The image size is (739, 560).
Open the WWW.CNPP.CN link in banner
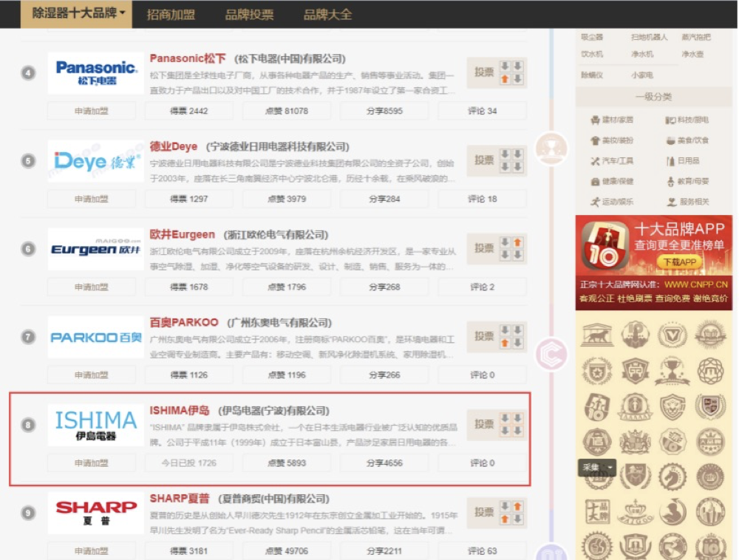(696, 284)
